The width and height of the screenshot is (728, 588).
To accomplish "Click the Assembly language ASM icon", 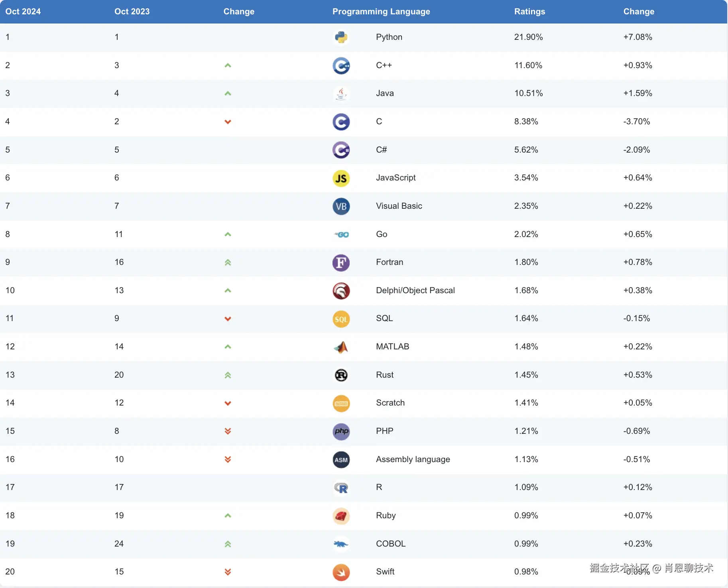I will click(341, 460).
